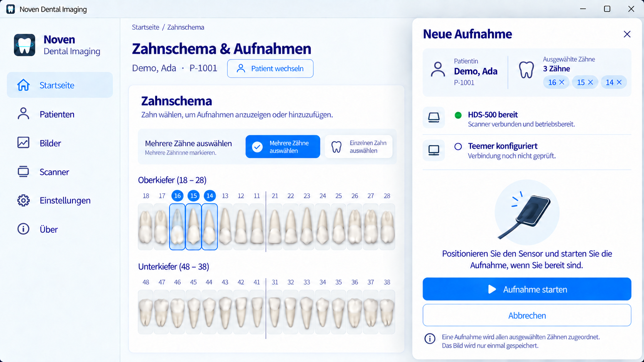Switch to Einzelnen Zahn auswählen mode
The width and height of the screenshot is (644, 362).
coord(359,147)
